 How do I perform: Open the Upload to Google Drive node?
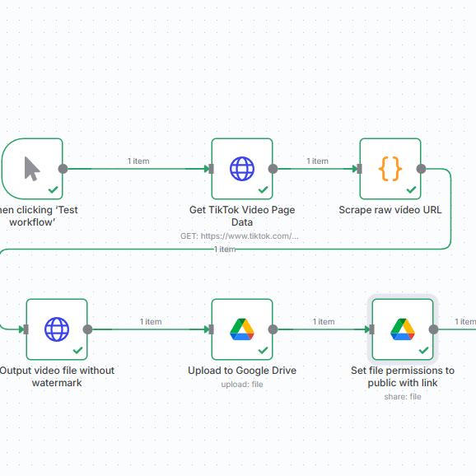242,329
